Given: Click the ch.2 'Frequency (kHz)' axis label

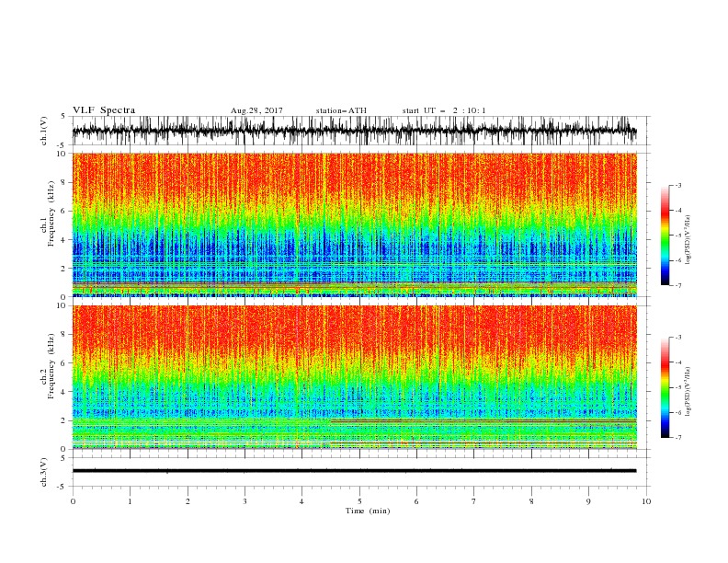Looking at the screenshot, I should point(51,366).
